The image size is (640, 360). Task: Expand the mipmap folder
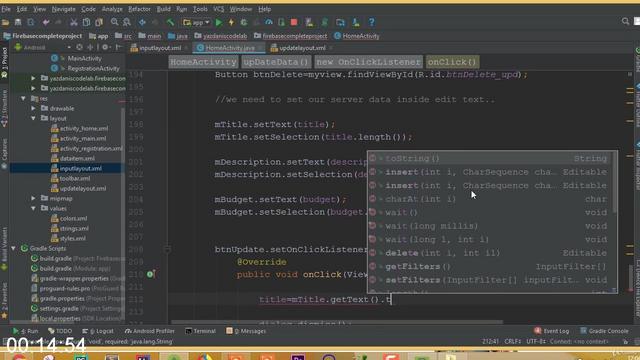click(33, 198)
